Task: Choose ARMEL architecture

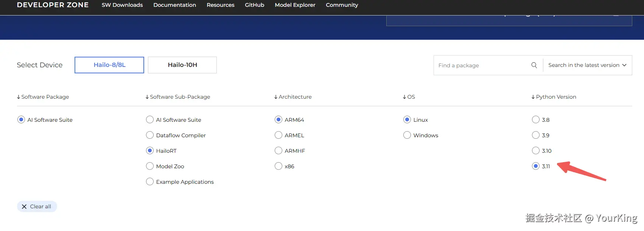Action: (278, 135)
